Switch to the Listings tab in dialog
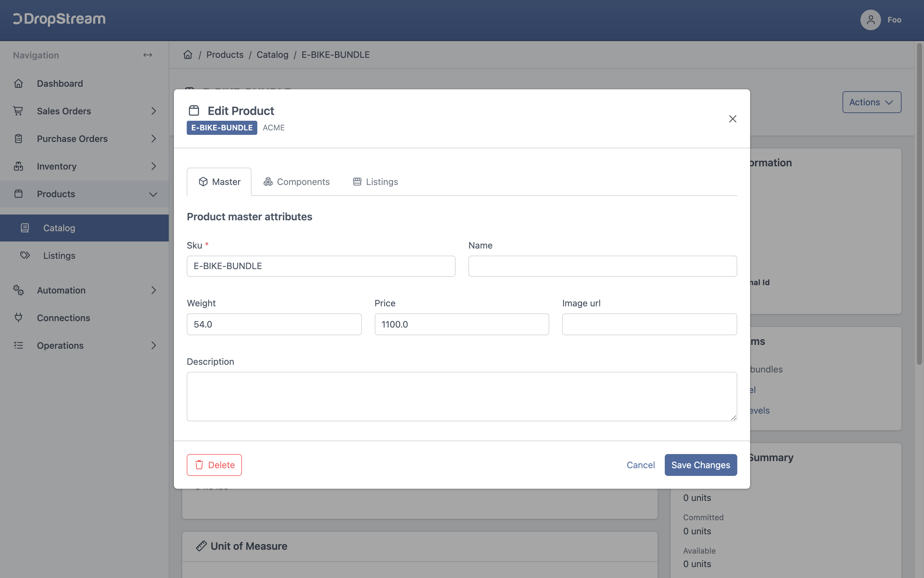This screenshot has width=924, height=578. [375, 181]
